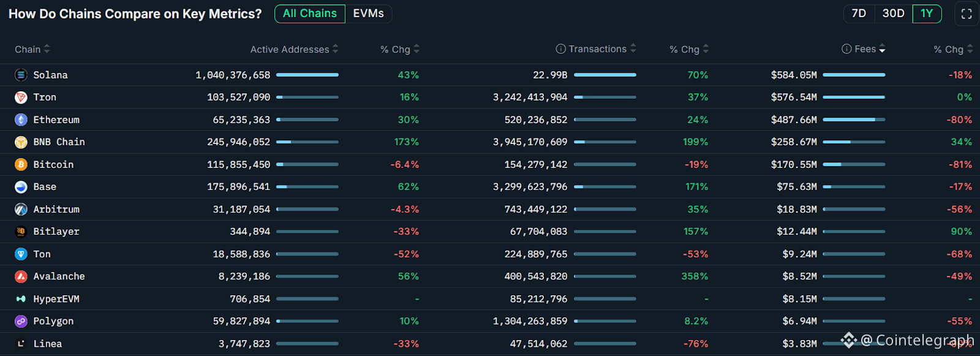This screenshot has width=980, height=356.
Task: Sort by Fees column arrows
Action: pos(882,49)
